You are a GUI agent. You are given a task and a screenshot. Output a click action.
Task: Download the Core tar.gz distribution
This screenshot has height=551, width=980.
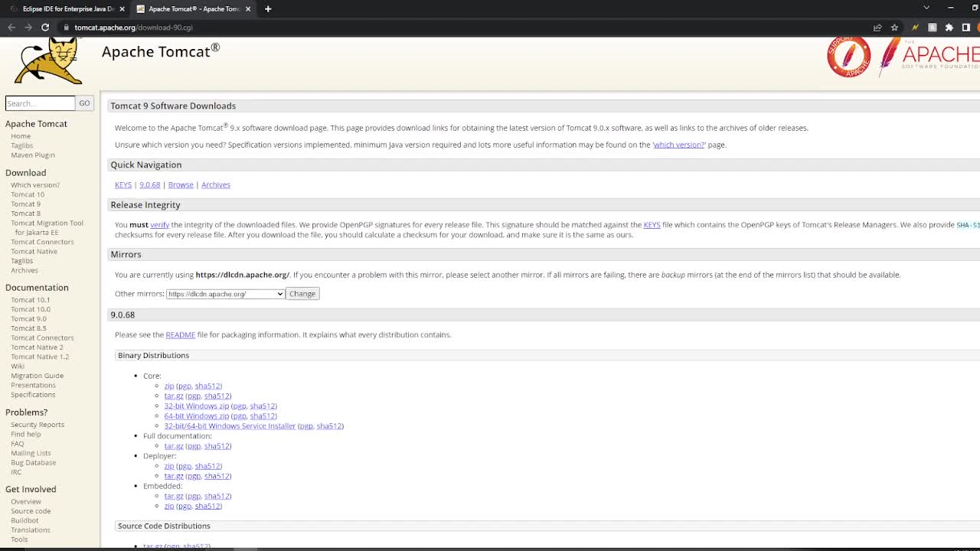pyautogui.click(x=174, y=396)
